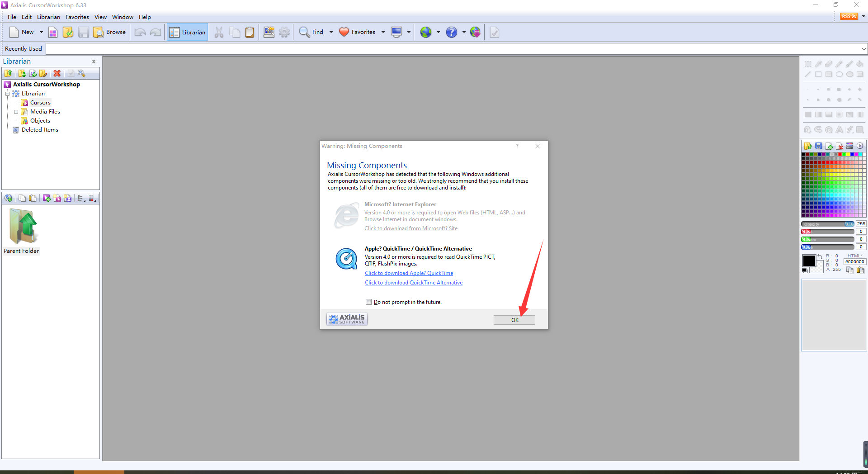Click the New document toolbar button
868x474 pixels.
click(x=22, y=32)
